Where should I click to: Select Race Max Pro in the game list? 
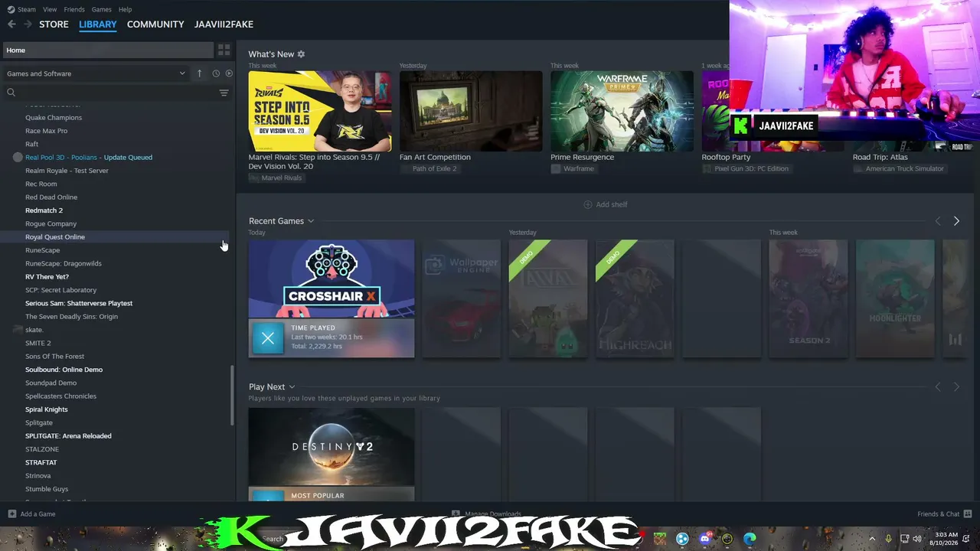tap(47, 131)
